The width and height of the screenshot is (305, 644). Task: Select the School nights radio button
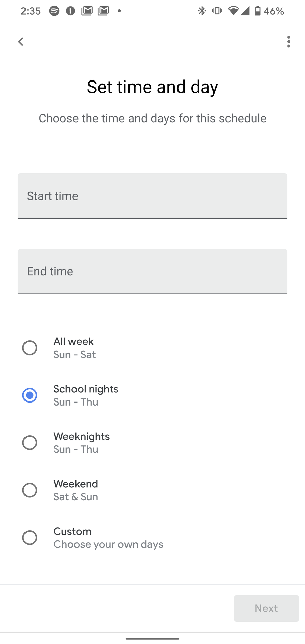30,395
